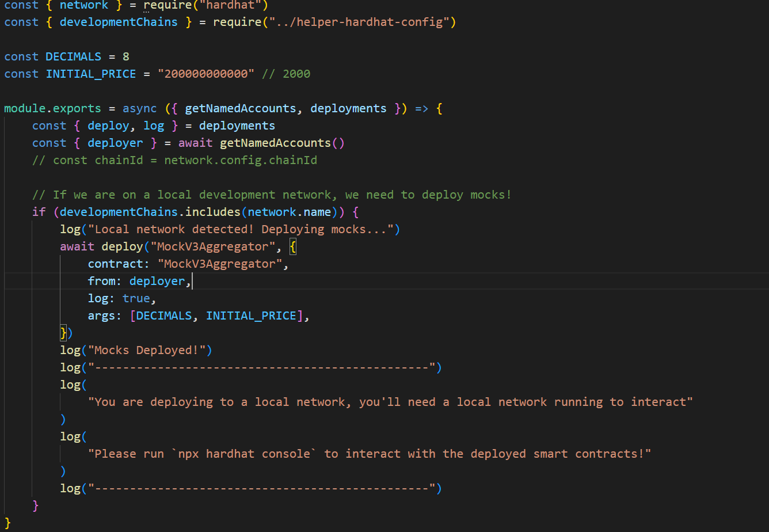769x532 pixels.
Task: Click the INITIAL_PRICE constant declaration name
Action: [91, 74]
